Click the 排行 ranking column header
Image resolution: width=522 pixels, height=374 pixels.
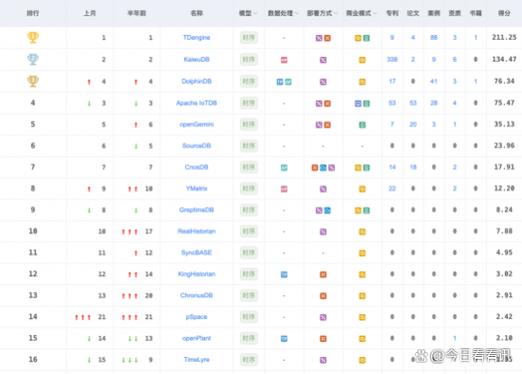33,13
